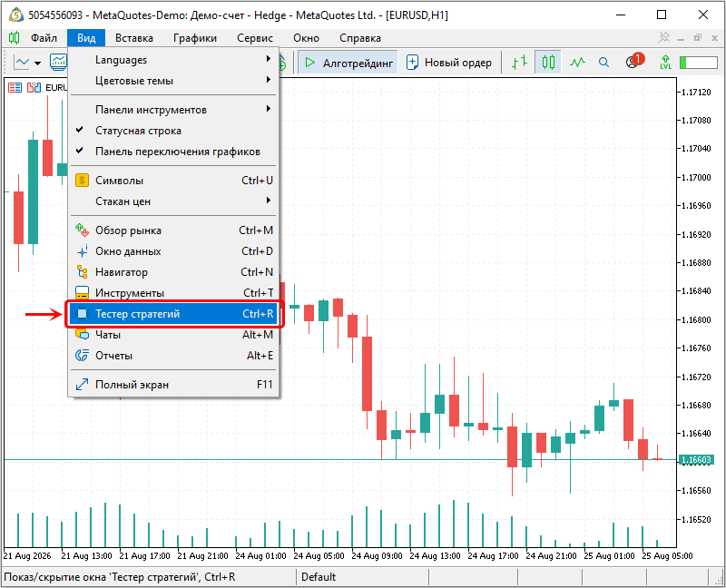The width and height of the screenshot is (726, 588).
Task: Choose Инструменты menu entry
Action: coord(174,292)
